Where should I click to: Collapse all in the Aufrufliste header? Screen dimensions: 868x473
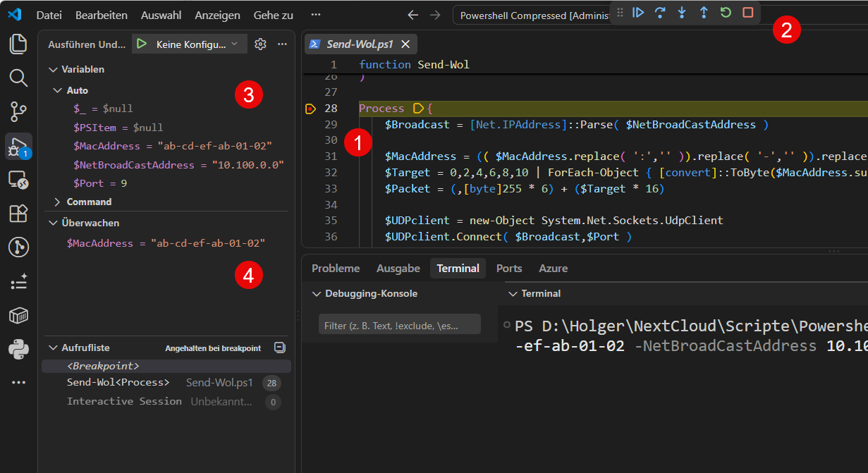coord(279,348)
